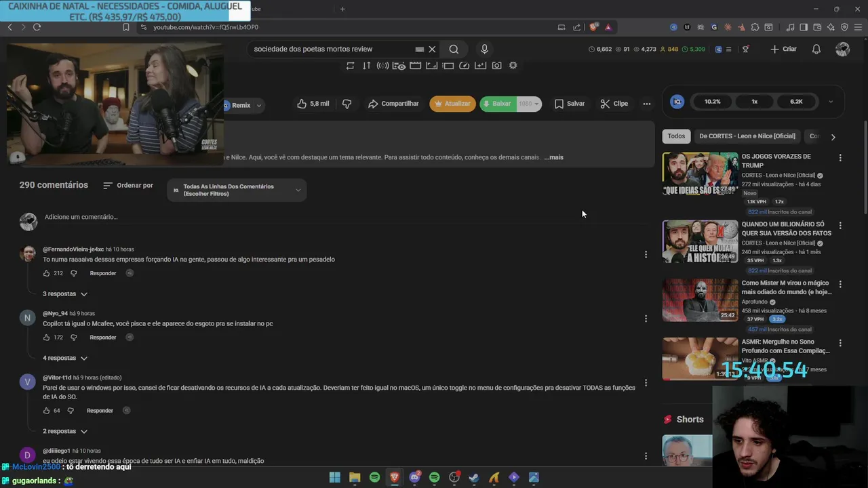Open options for OS JOGOS VORAZES video
Image resolution: width=868 pixels, height=488 pixels.
pyautogui.click(x=840, y=158)
